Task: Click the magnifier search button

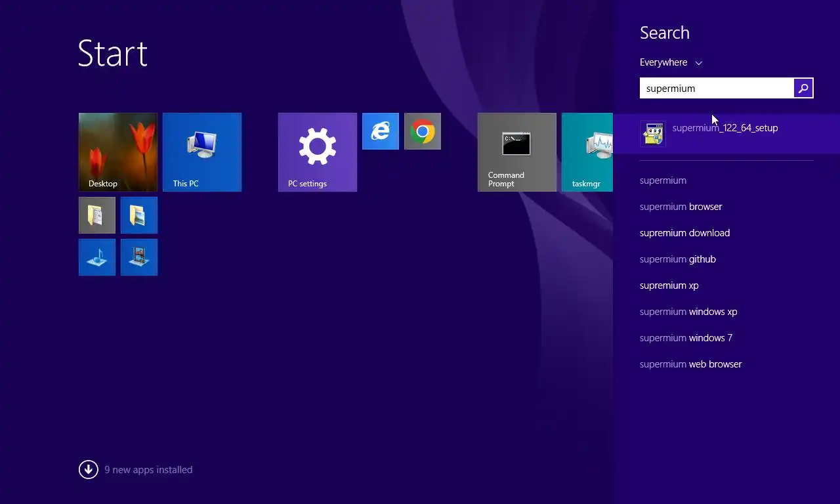Action: coord(803,88)
